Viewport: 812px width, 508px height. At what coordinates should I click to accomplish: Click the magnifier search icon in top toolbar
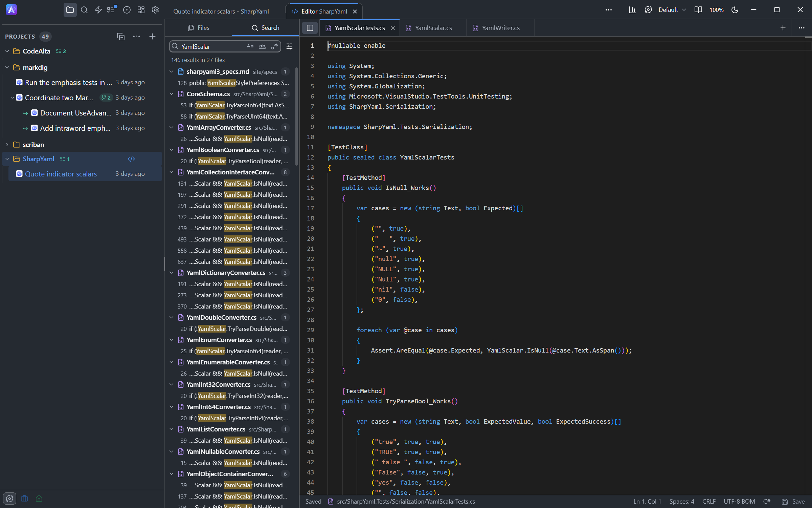coord(84,10)
